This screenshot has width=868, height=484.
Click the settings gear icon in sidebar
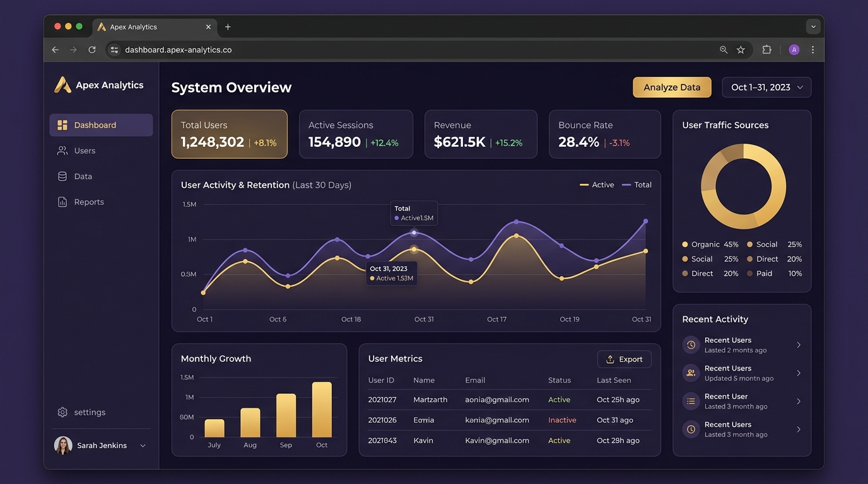click(62, 412)
